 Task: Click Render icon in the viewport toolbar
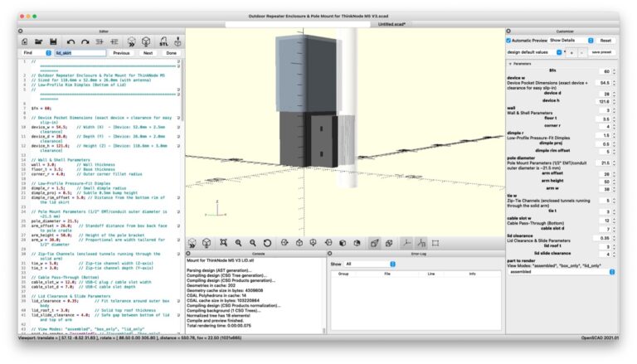point(207,243)
